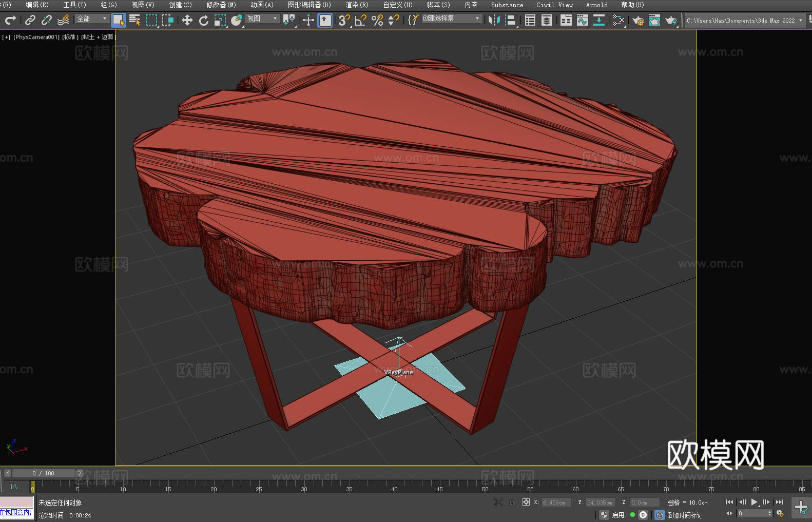Screen dimensions: 812x522
Task: Jump to the end frame
Action: click(x=780, y=502)
